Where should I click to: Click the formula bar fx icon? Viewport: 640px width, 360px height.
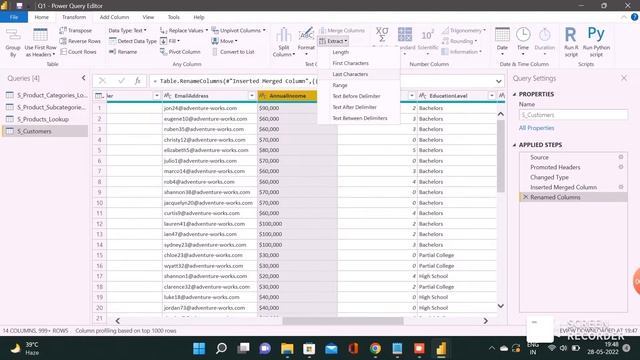coord(138,81)
